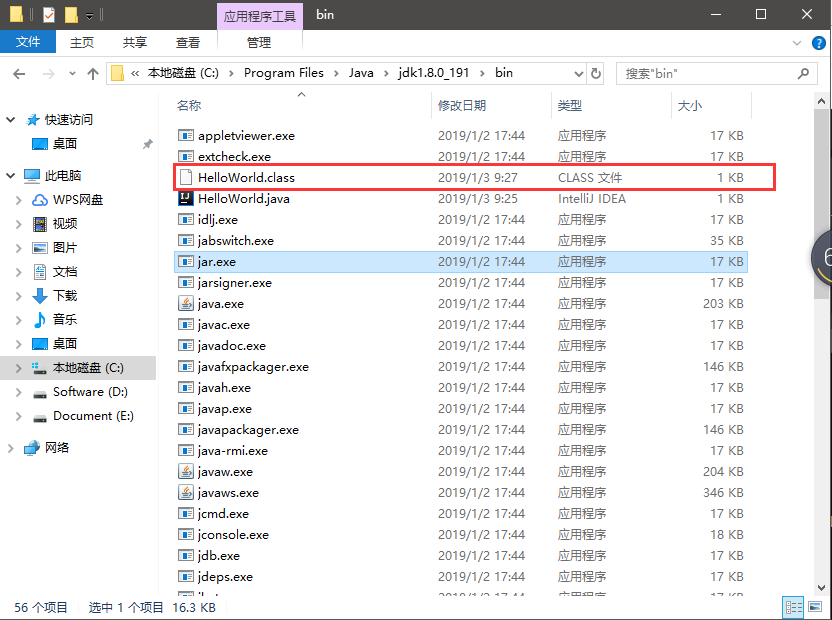Screen dimensions: 832x620
Task: Expand the ribbon with the chevron near Help
Action: (x=797, y=42)
